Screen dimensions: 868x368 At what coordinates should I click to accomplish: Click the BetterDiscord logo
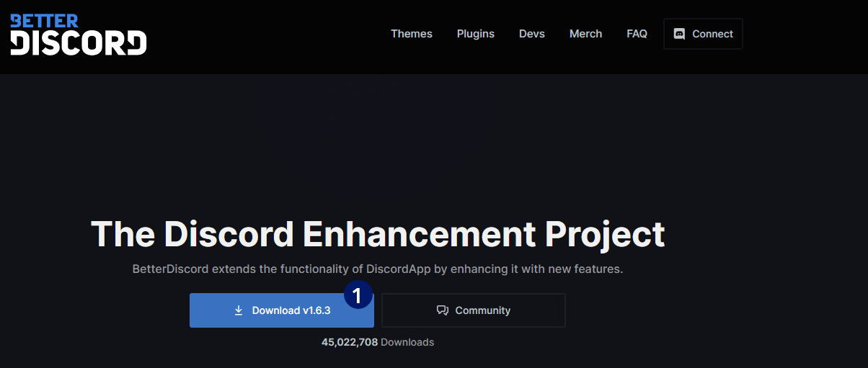(x=78, y=34)
